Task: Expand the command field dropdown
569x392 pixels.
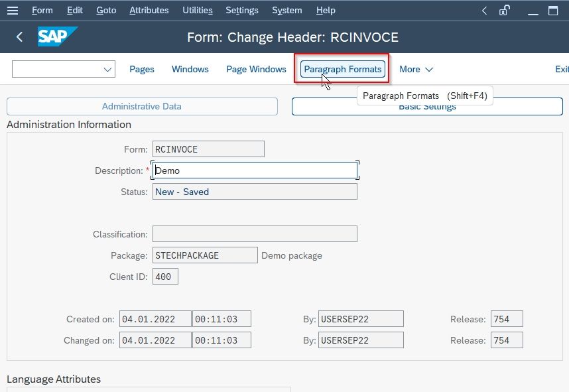Action: coord(107,70)
